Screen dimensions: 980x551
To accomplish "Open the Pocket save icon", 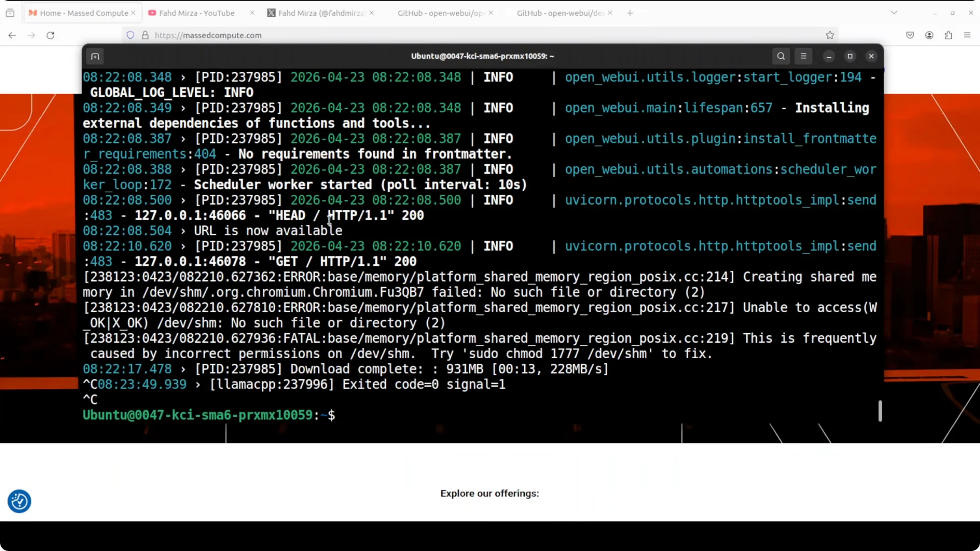I will 910,35.
